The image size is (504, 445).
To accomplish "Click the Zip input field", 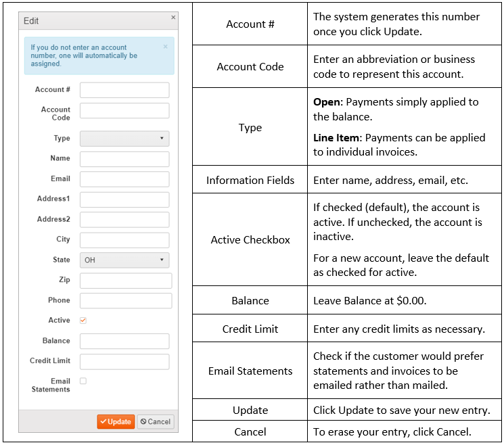I will [126, 281].
